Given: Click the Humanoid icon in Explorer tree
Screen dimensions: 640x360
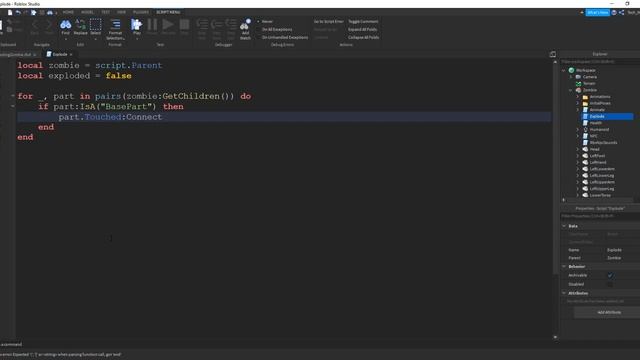Looking at the screenshot, I should (585, 129).
